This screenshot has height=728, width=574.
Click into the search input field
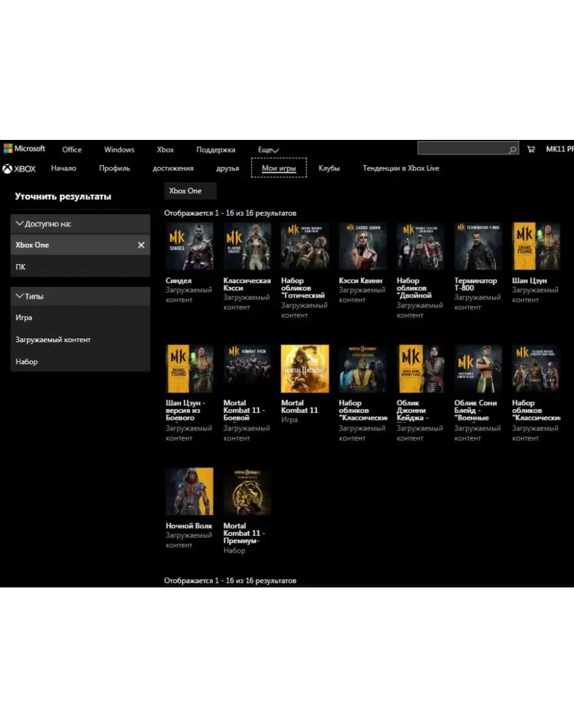tap(462, 149)
